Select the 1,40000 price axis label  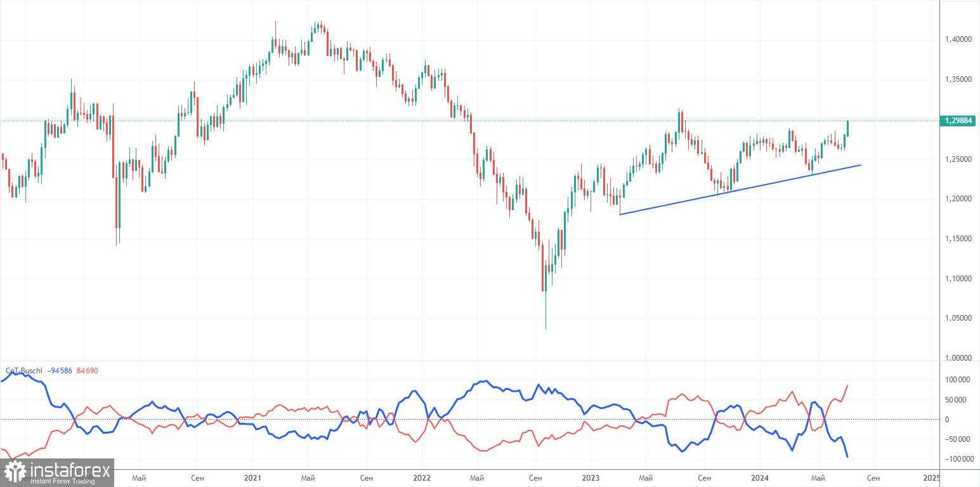point(958,39)
